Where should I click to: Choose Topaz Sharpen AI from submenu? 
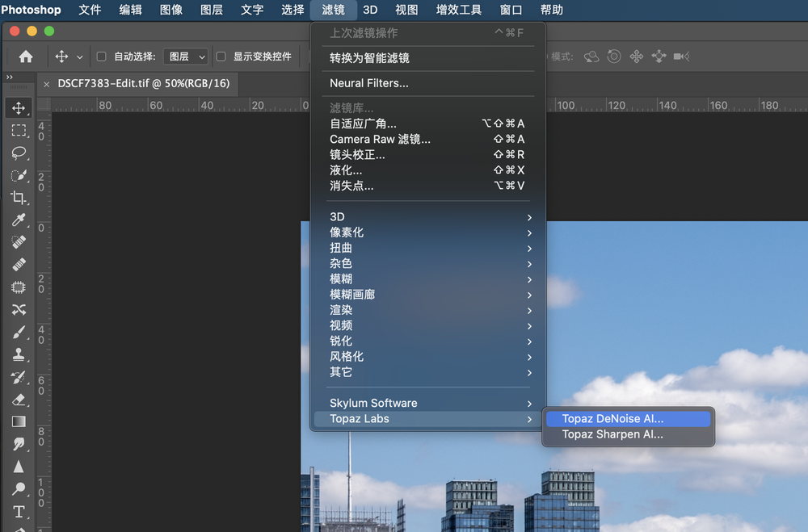(x=628, y=434)
